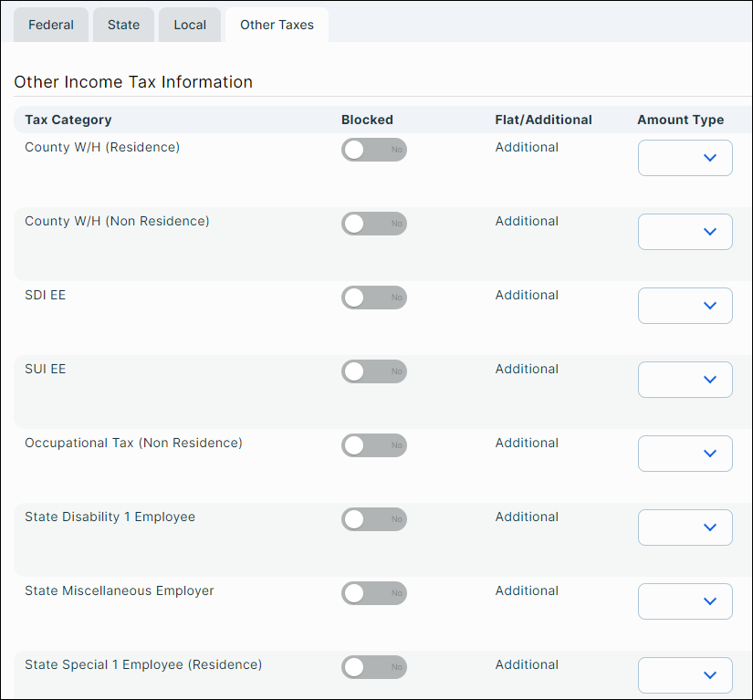Go to the Local tab

click(190, 25)
